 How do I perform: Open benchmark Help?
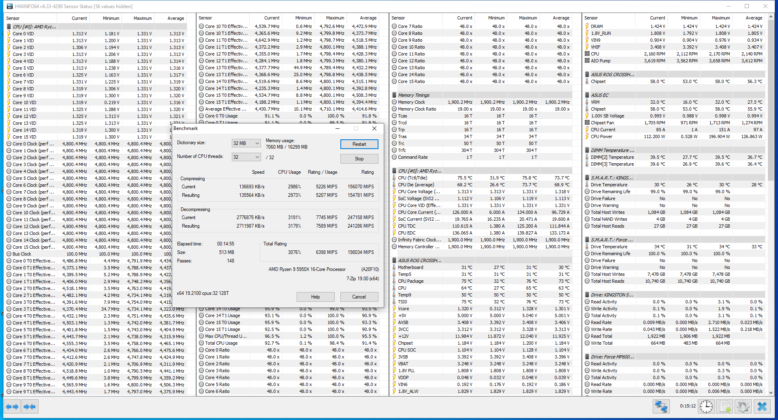pyautogui.click(x=315, y=297)
